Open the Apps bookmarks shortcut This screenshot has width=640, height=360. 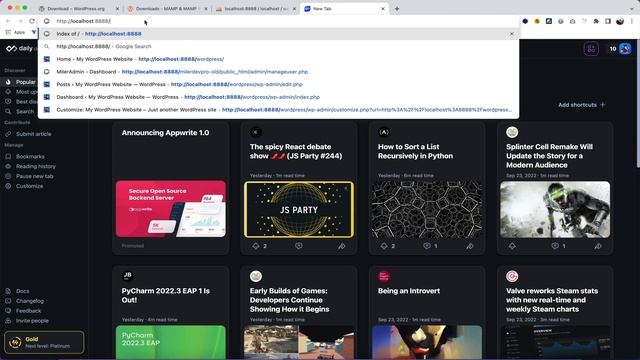tap(15, 32)
